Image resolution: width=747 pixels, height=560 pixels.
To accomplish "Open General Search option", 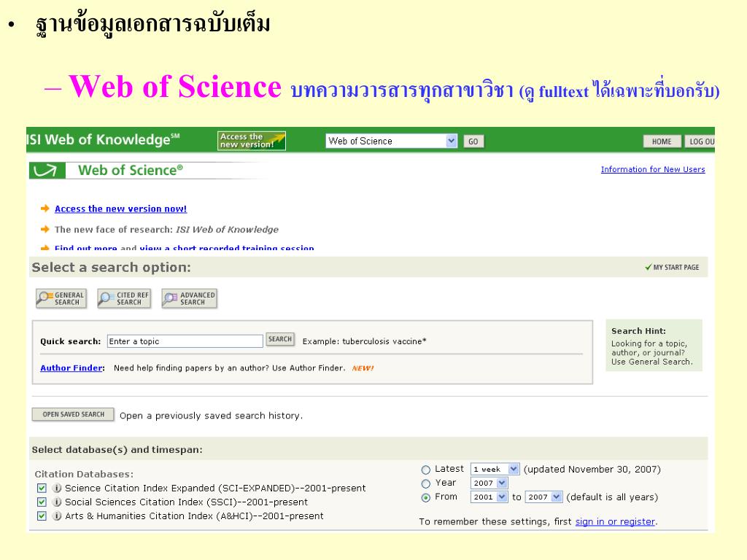I will coord(61,298).
